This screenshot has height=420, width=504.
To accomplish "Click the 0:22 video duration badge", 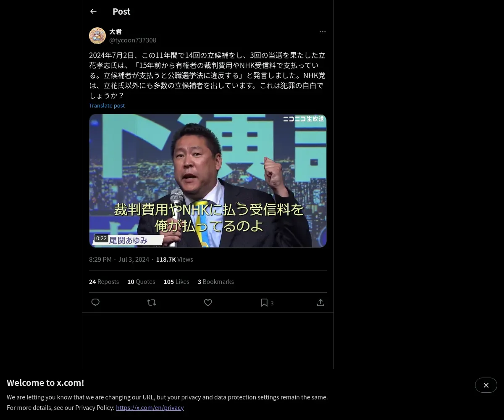I will (101, 238).
